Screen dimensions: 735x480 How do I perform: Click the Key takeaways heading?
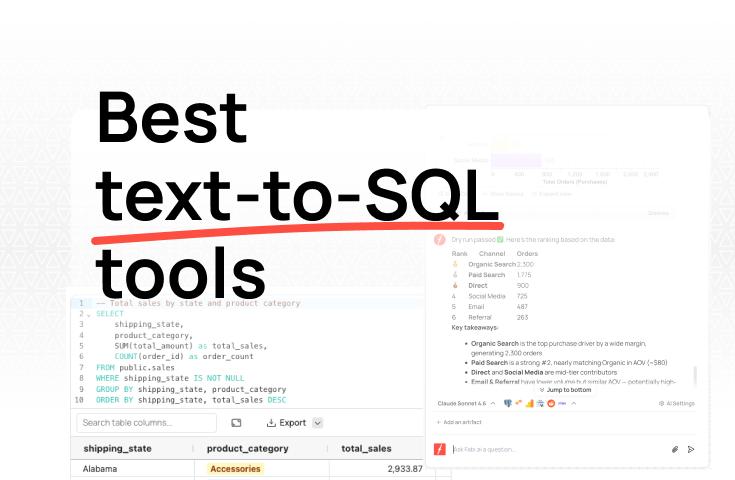tap(474, 327)
